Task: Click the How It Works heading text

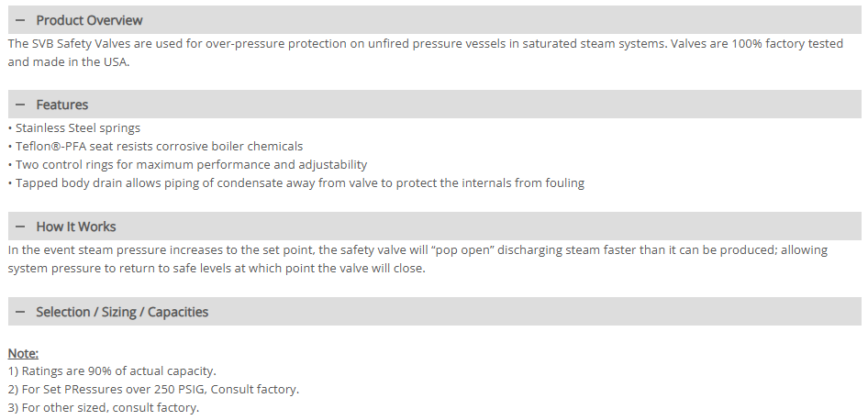Action: click(76, 227)
